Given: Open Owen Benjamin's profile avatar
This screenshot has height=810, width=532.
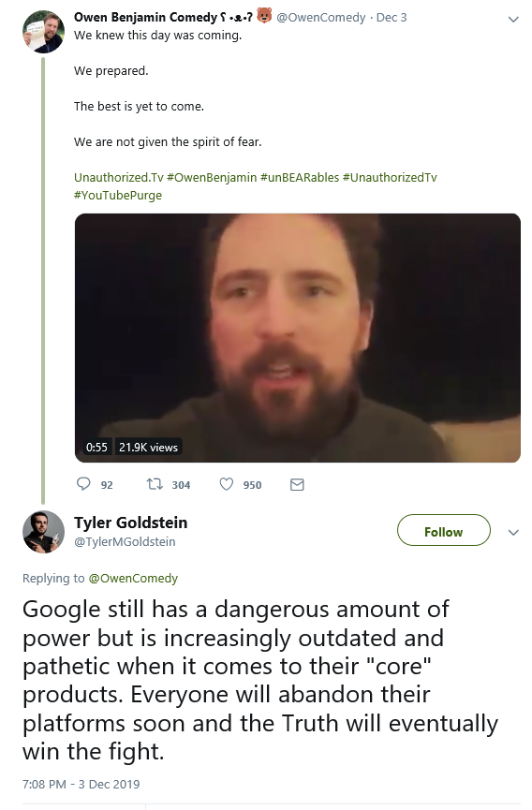Looking at the screenshot, I should pos(43,32).
